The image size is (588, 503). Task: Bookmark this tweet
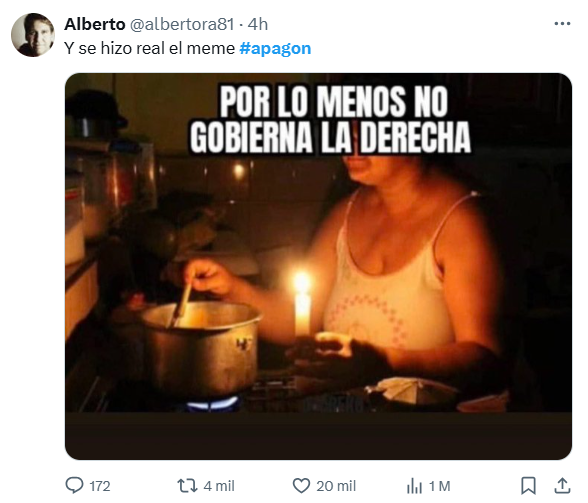point(528,486)
